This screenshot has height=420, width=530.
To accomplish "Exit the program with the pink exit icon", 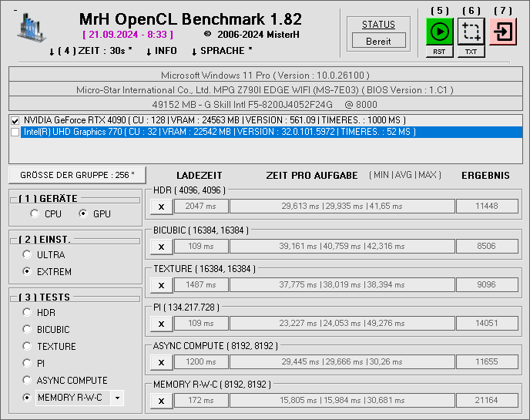I will (x=503, y=32).
